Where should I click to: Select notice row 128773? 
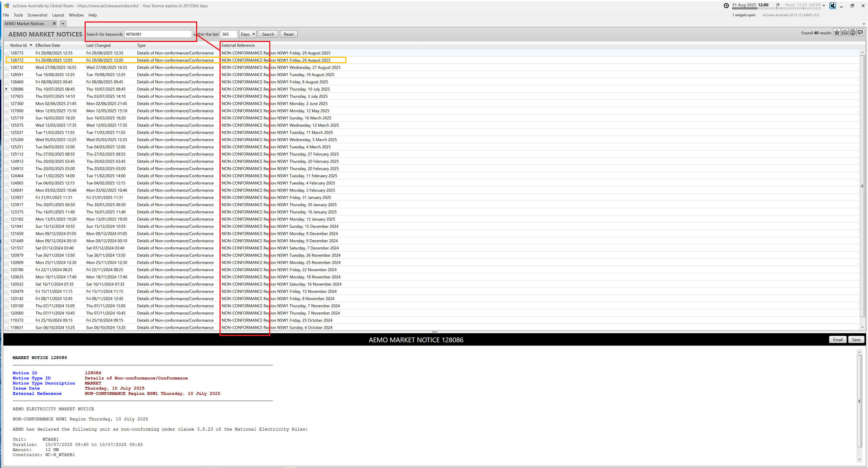tap(432, 53)
